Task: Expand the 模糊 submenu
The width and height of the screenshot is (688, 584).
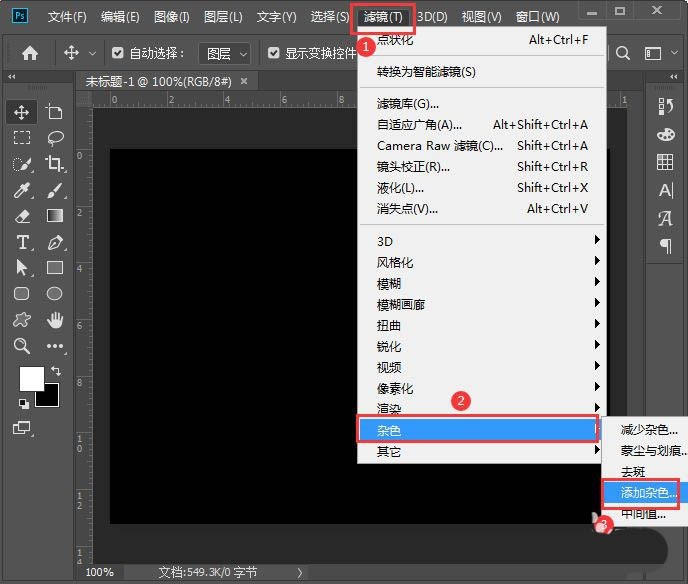Action: 481,283
